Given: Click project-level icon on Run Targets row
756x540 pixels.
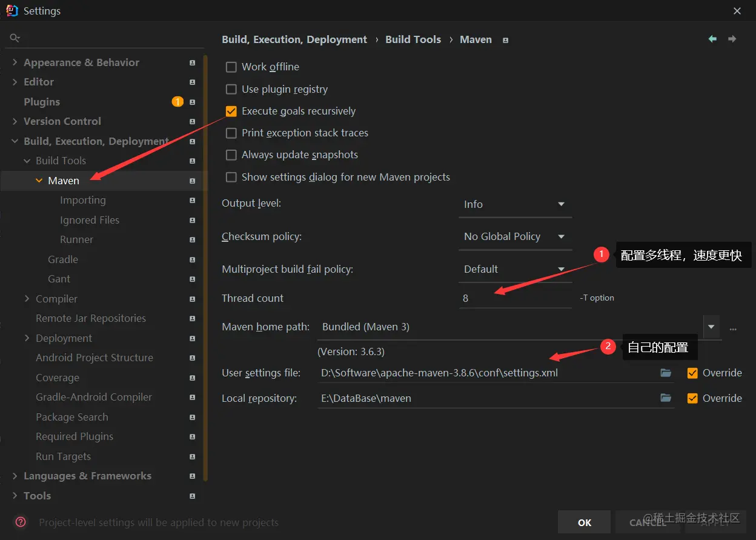Looking at the screenshot, I should coord(192,456).
